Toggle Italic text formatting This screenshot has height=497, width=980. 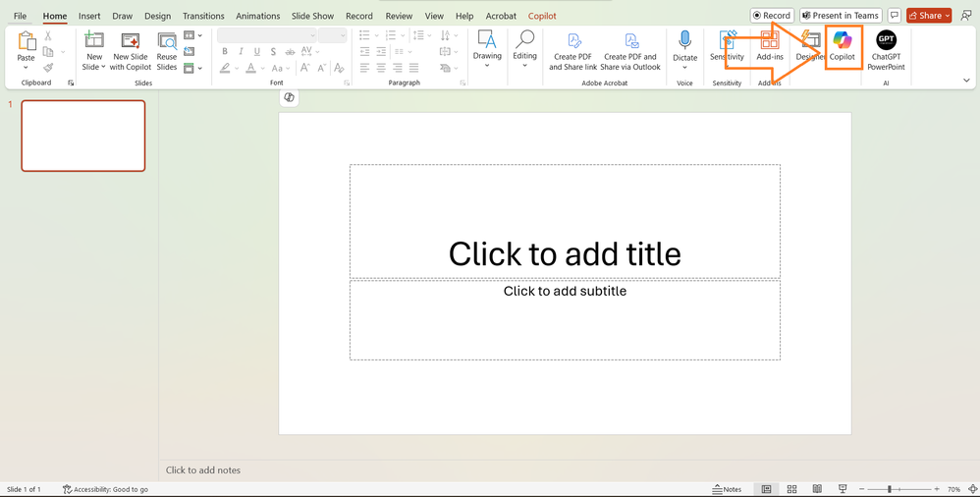pos(241,52)
